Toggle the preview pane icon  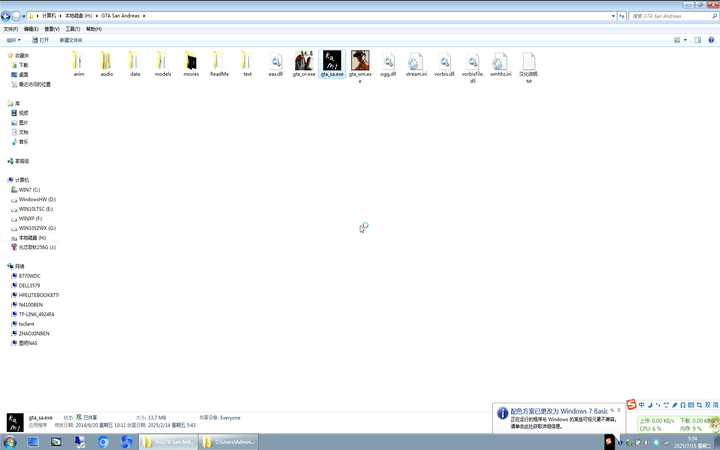pos(698,40)
